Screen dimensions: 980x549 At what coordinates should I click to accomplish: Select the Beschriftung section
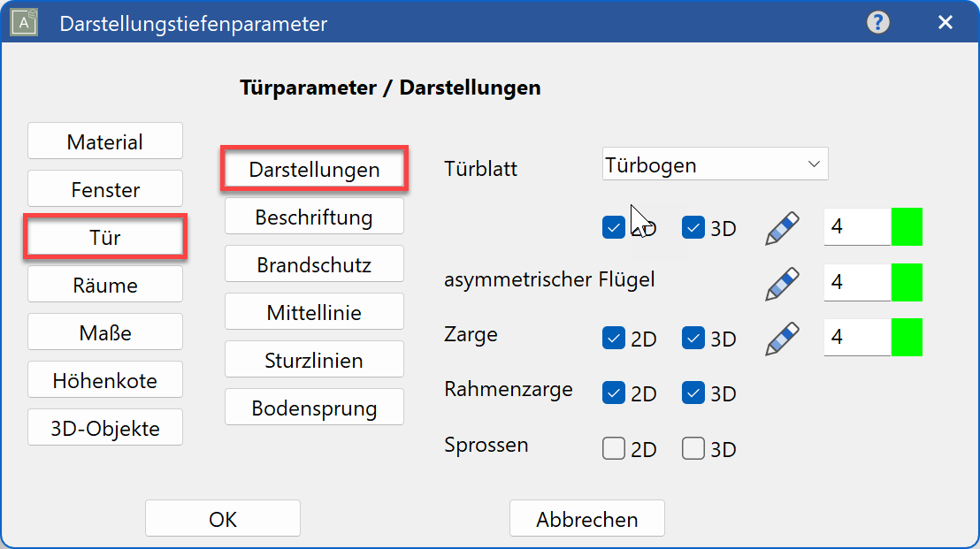tap(314, 217)
